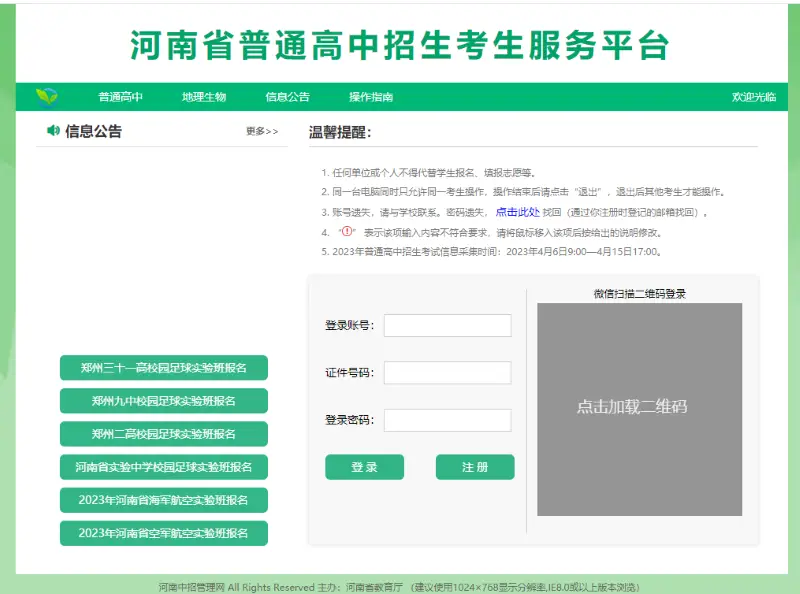
Task: Open 2023年河南省海军航空实验班报名
Action: click(162, 500)
